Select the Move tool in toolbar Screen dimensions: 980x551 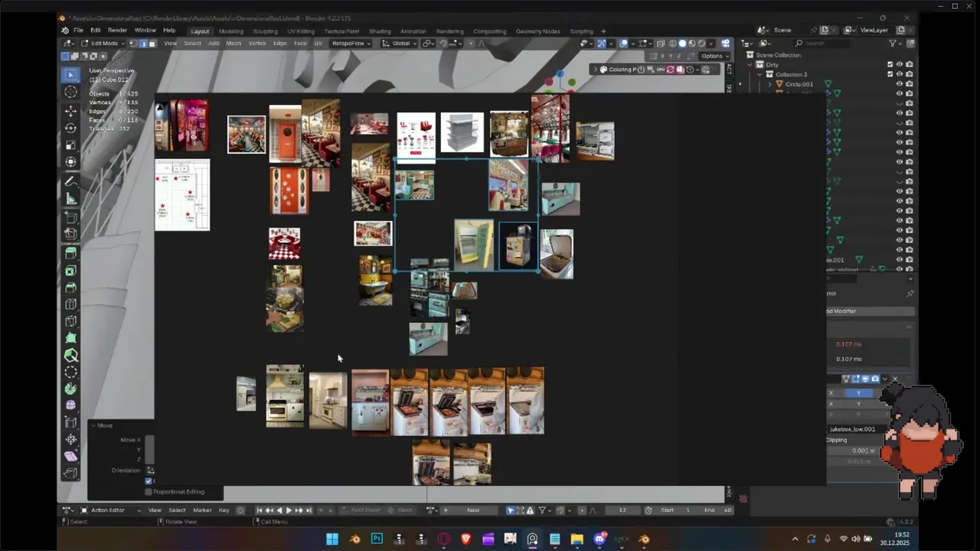[70, 112]
